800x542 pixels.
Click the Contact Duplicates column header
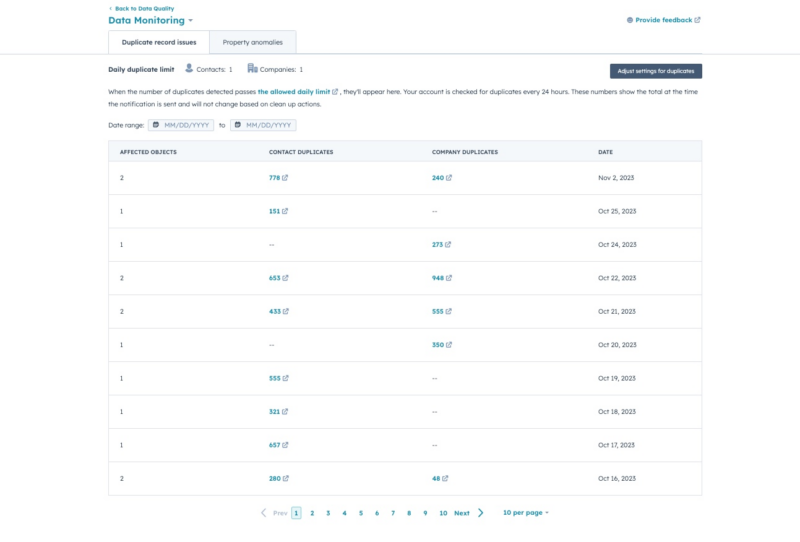pyautogui.click(x=301, y=152)
